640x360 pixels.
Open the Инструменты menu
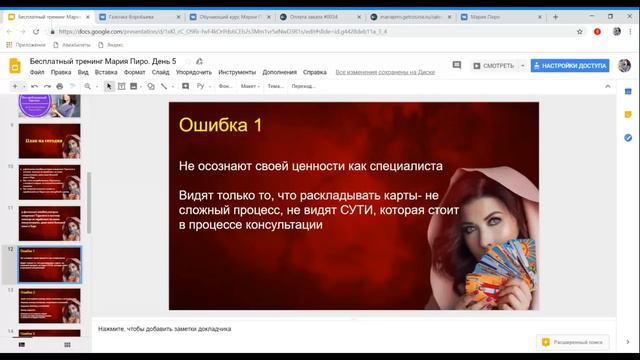click(237, 72)
